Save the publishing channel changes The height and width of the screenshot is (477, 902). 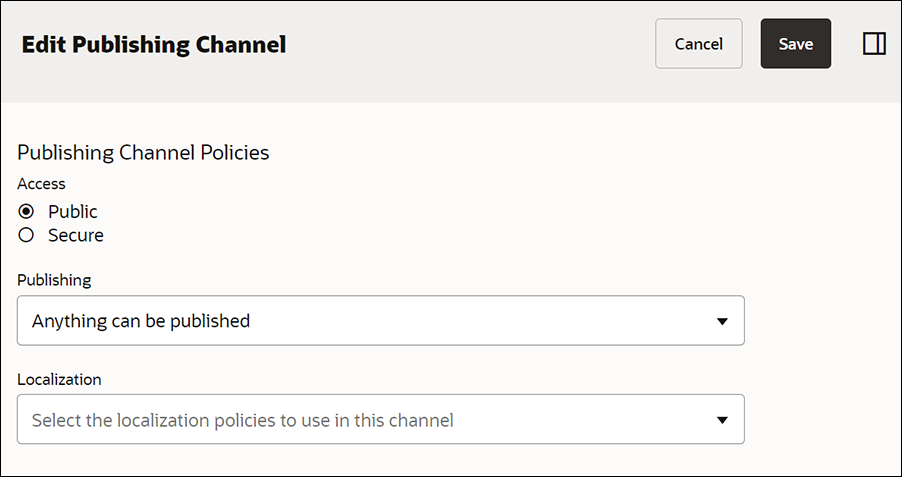point(795,44)
